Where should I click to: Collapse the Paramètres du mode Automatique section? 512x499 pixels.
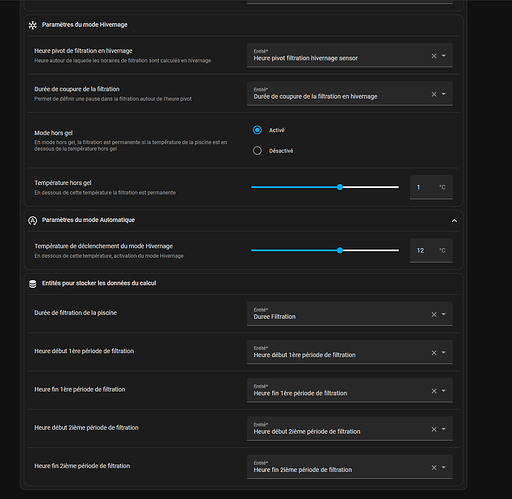[454, 221]
